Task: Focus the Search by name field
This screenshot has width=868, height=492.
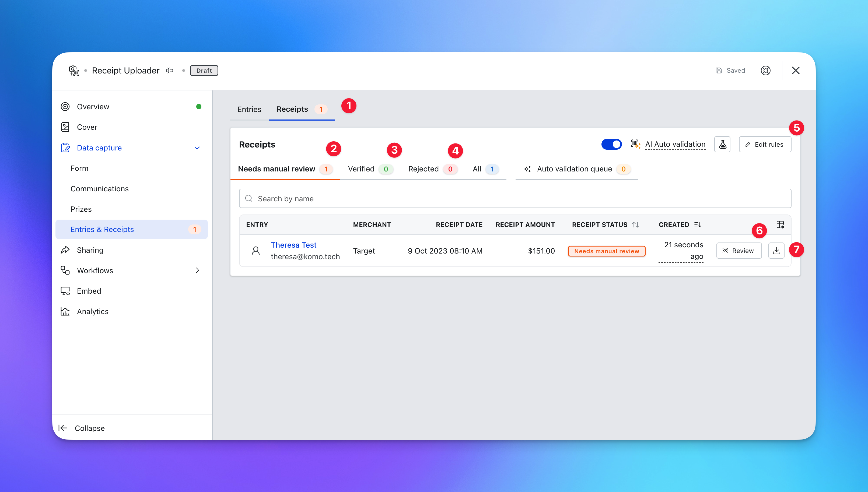Action: point(515,199)
